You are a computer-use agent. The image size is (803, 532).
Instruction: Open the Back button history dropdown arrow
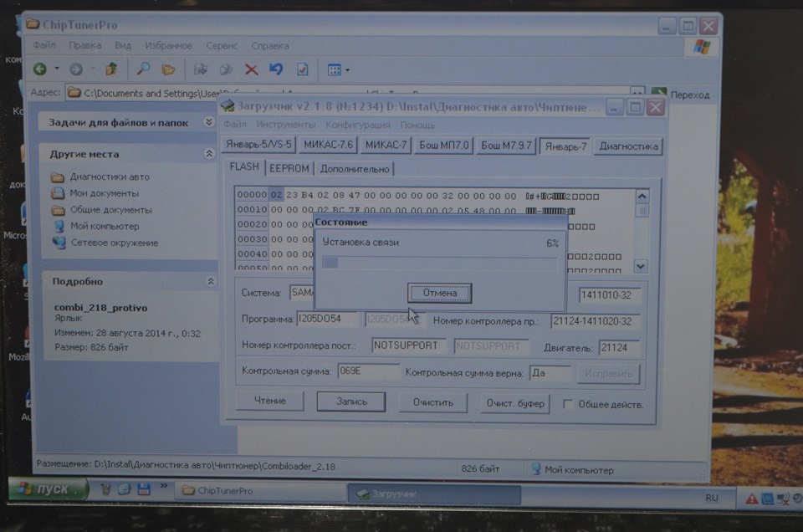pos(57,69)
